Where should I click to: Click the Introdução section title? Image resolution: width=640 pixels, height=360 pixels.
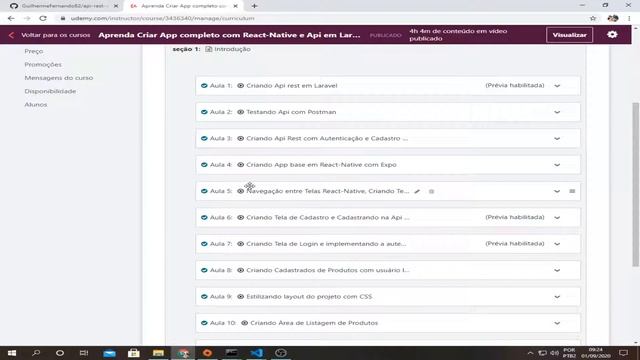tap(232, 49)
